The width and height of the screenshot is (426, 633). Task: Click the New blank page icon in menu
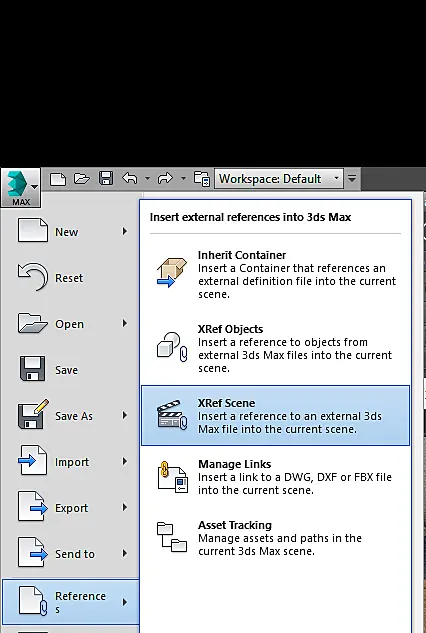click(x=33, y=230)
